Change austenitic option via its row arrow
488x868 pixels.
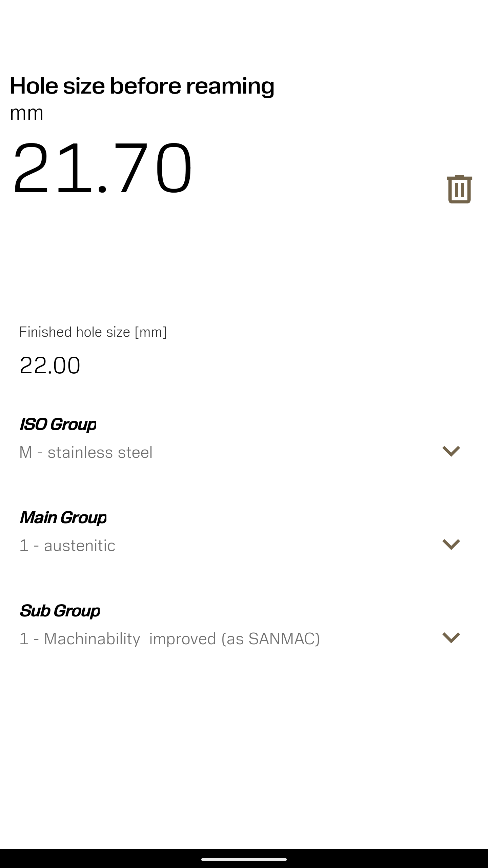click(x=451, y=545)
